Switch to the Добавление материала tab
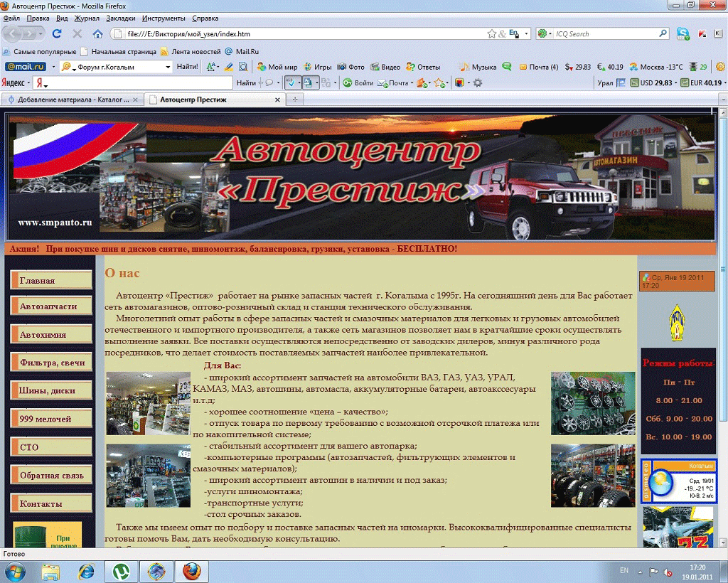Viewport: 728px width, 583px height. point(73,100)
